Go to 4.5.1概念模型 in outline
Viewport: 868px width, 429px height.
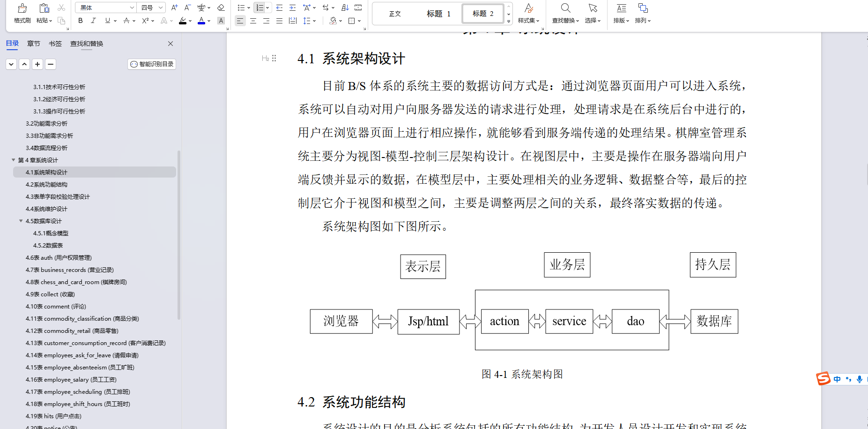(51, 233)
